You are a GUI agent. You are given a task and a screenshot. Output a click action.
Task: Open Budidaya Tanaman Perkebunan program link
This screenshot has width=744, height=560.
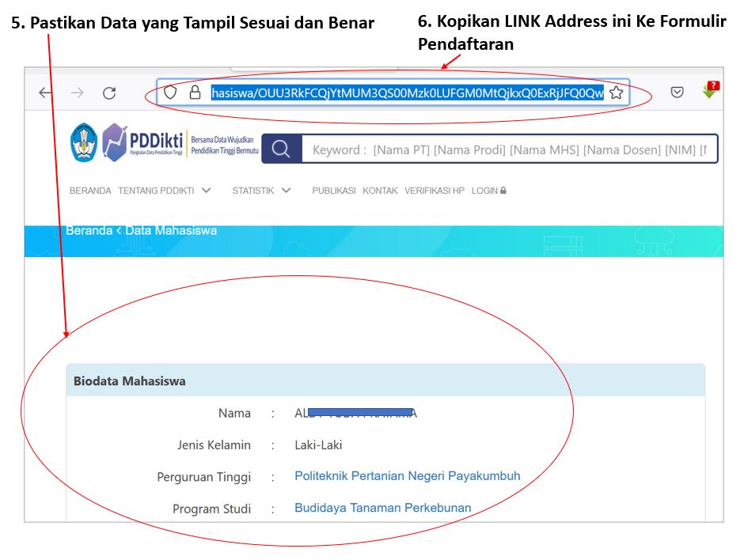pyautogui.click(x=383, y=507)
